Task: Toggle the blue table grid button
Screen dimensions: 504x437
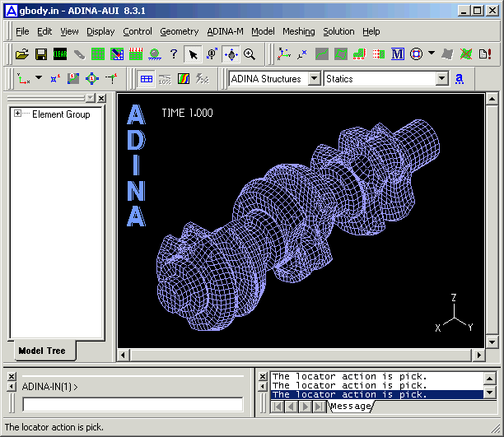Action: [x=147, y=79]
